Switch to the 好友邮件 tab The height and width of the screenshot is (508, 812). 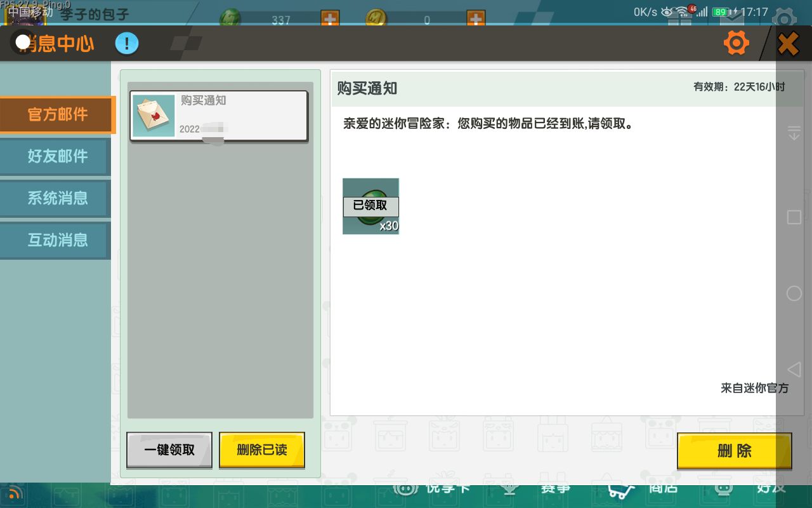click(x=56, y=156)
